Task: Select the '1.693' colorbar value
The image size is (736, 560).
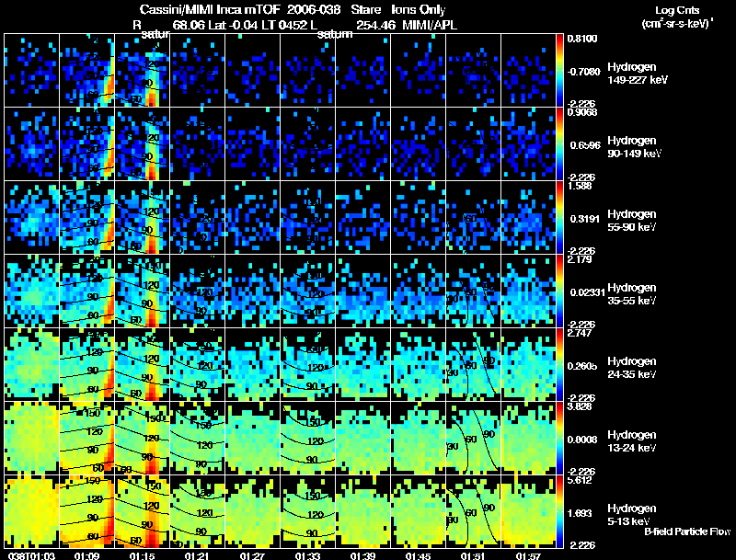Action: (580, 513)
